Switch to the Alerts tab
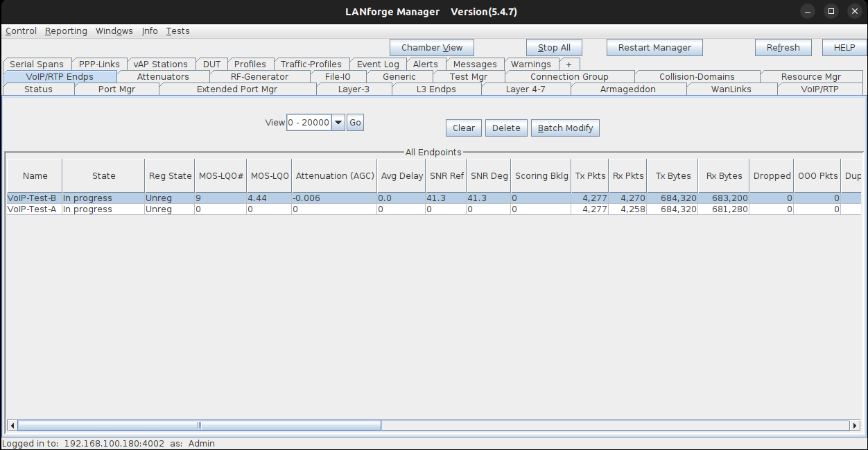The image size is (868, 450). (426, 64)
